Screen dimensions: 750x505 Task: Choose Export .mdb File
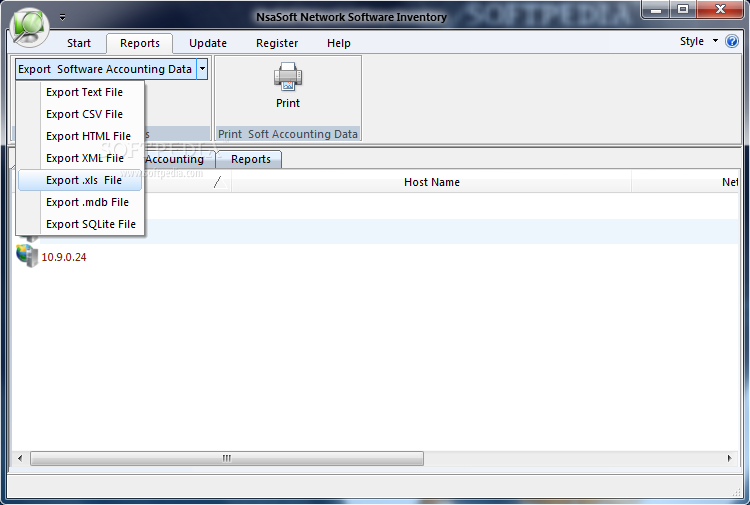click(80, 202)
